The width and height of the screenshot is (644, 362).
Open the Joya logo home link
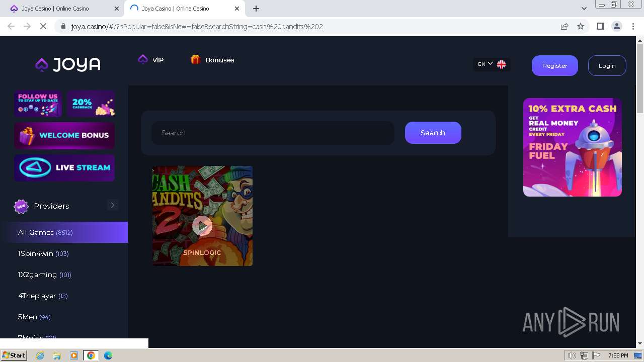point(68,64)
